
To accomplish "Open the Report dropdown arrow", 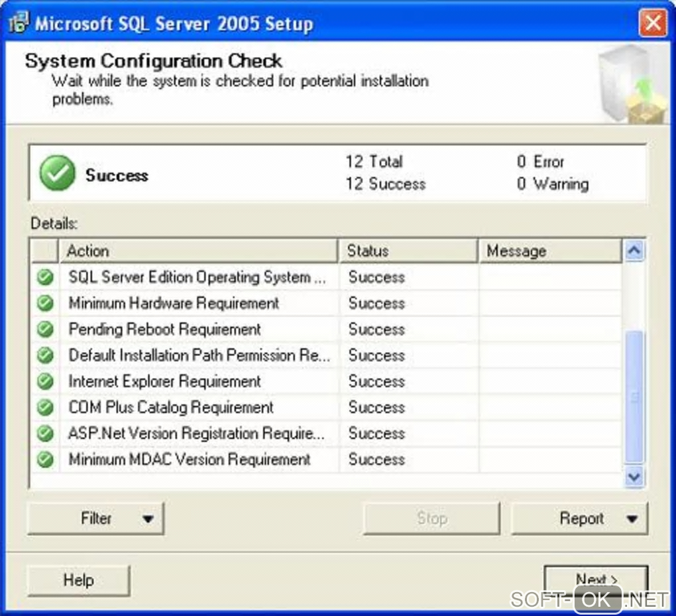I will point(632,519).
